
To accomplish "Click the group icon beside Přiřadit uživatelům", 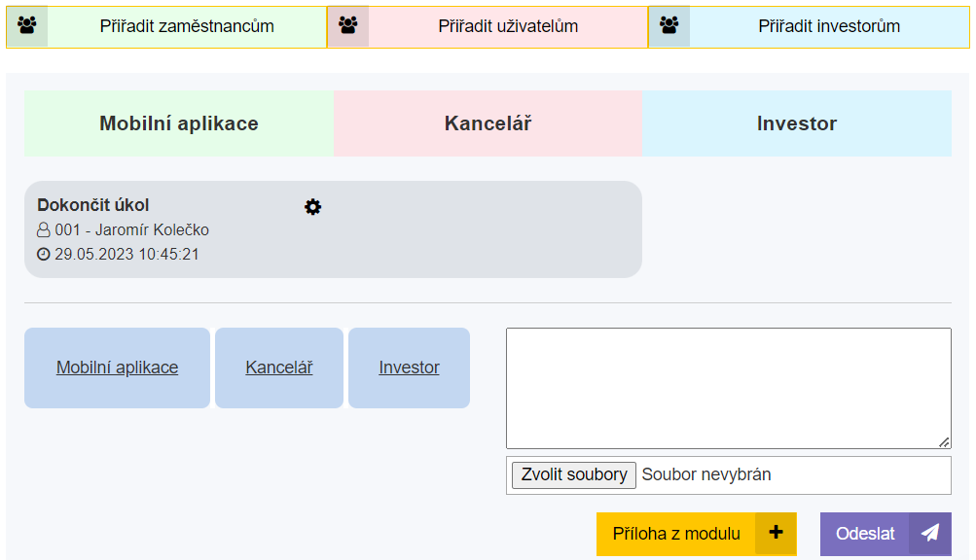I will click(x=347, y=26).
